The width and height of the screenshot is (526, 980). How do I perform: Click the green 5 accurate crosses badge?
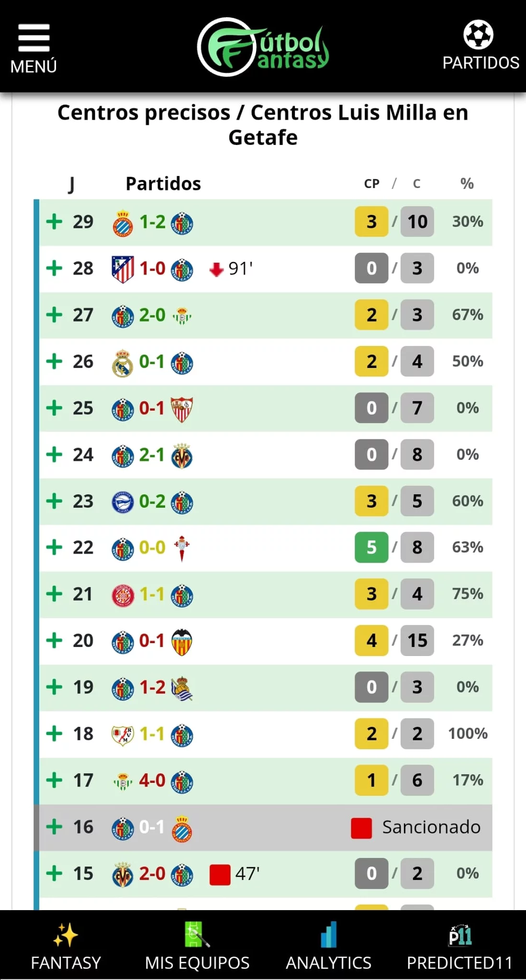371,547
